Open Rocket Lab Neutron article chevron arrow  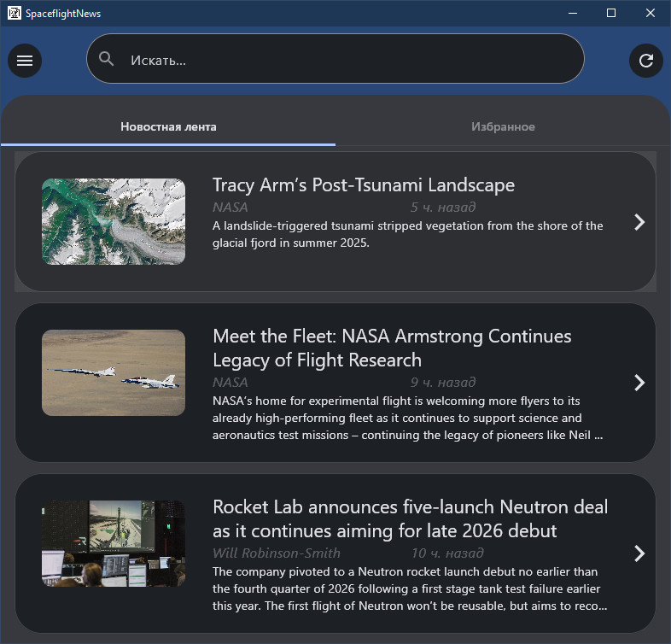[639, 553]
